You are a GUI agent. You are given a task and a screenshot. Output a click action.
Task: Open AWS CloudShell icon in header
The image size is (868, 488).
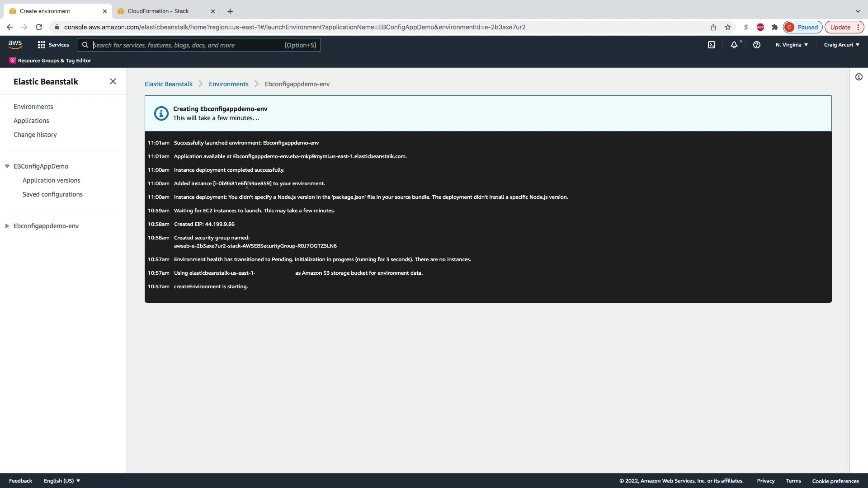[x=712, y=45]
